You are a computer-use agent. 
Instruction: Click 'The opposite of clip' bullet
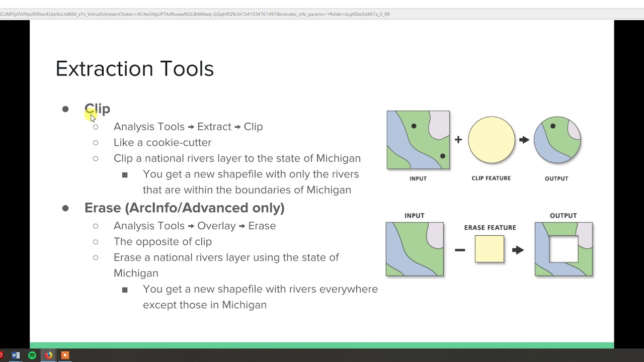pos(163,241)
